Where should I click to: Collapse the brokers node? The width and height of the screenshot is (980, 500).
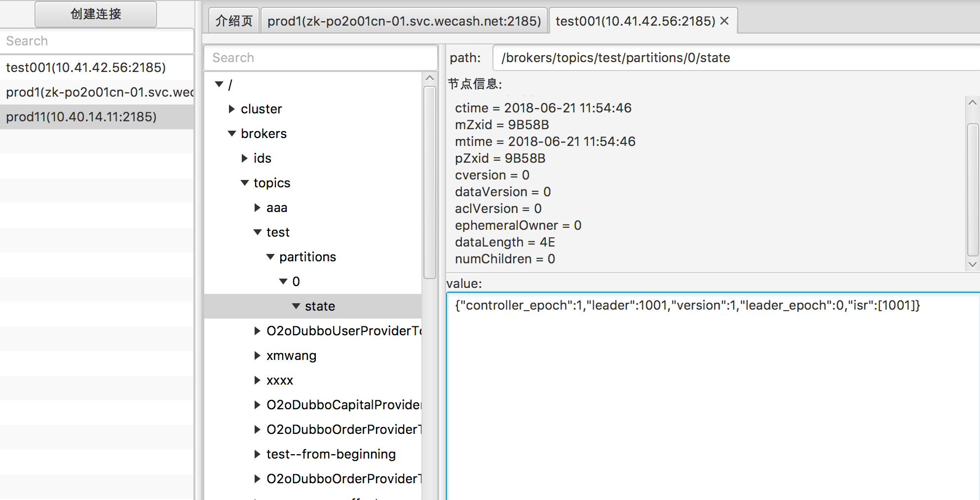coord(232,133)
